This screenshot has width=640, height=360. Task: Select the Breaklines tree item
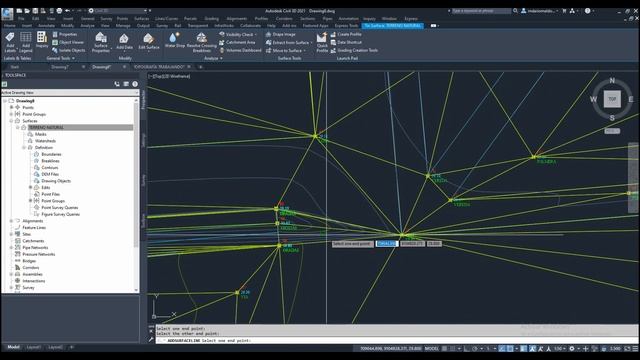pos(50,161)
